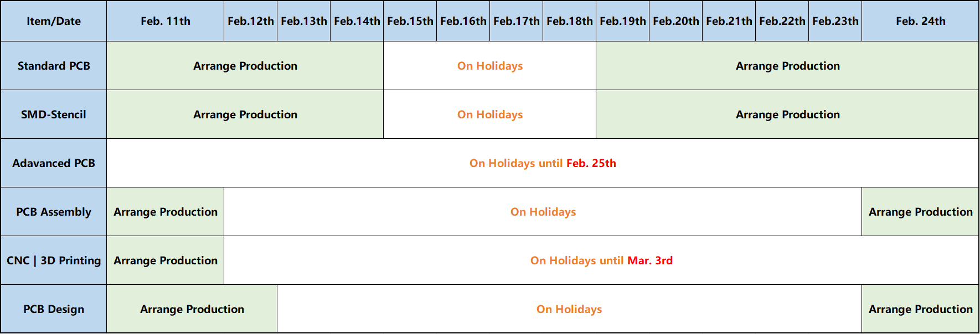
Task: Select PCB Design's Feb. 24th Arrange Production cell
Action: 920,309
